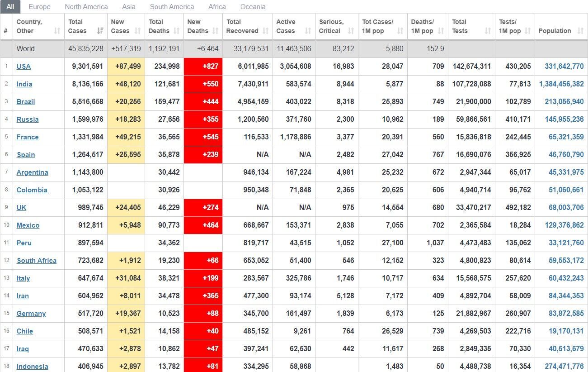Sort by Active Cases arrows icon
This screenshot has width=588, height=372.
308,31
